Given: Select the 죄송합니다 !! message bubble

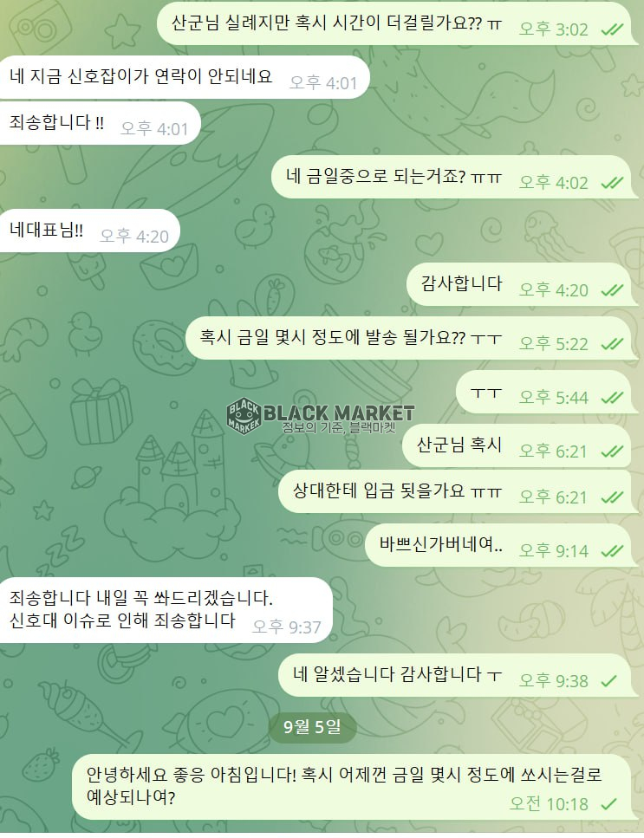Looking at the screenshot, I should (x=100, y=123).
